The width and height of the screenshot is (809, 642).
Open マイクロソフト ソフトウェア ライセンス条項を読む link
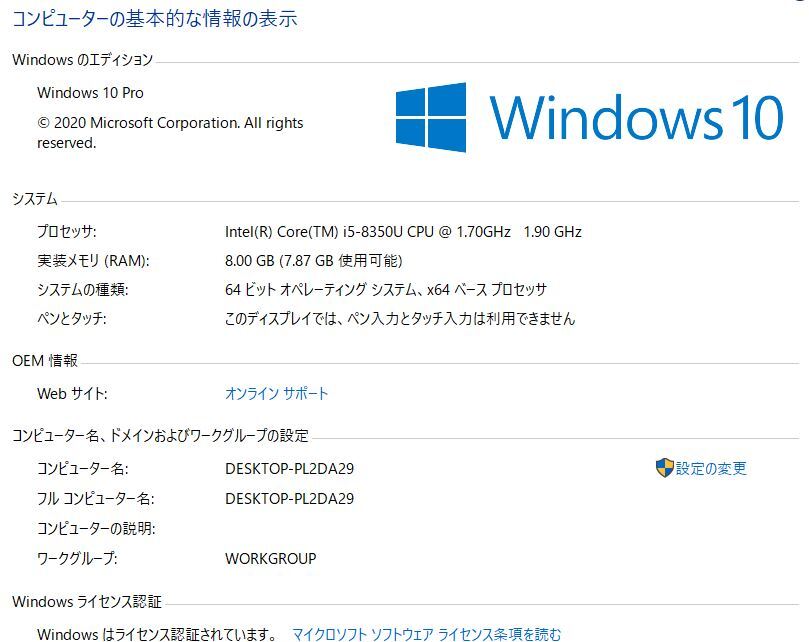427,634
